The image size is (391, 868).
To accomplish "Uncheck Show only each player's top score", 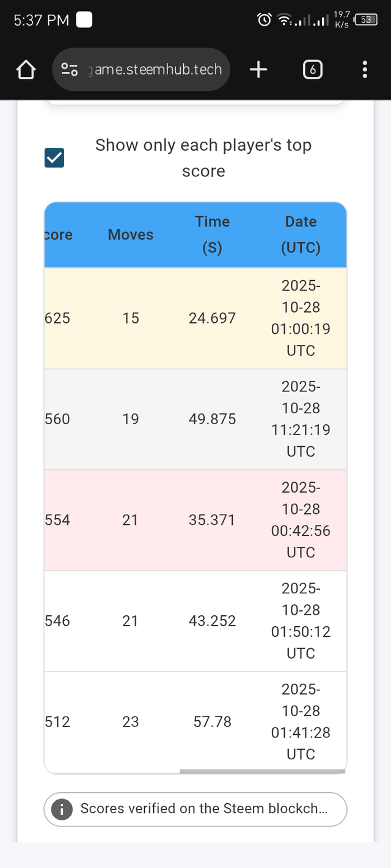I will [x=54, y=158].
